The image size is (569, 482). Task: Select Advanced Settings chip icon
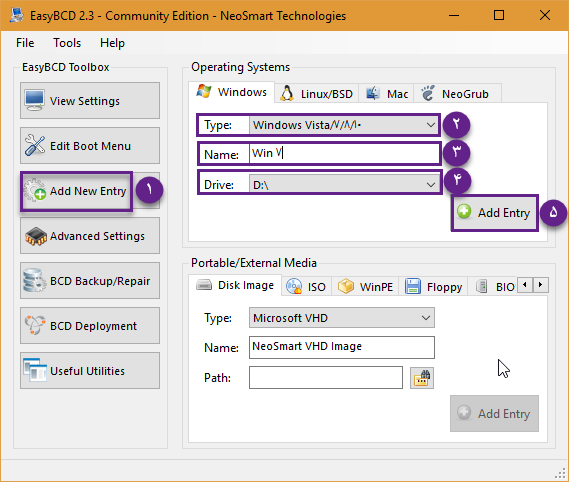[x=36, y=236]
